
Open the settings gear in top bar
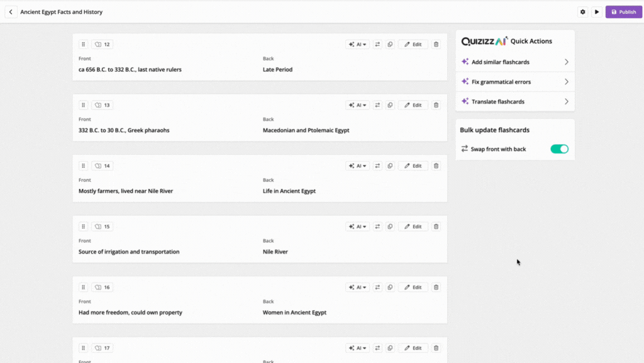582,12
